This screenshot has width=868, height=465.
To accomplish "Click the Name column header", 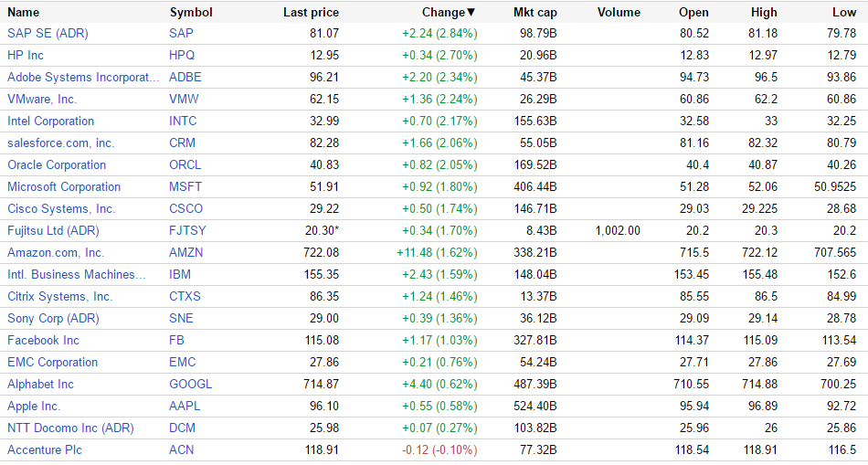I will pyautogui.click(x=24, y=13).
